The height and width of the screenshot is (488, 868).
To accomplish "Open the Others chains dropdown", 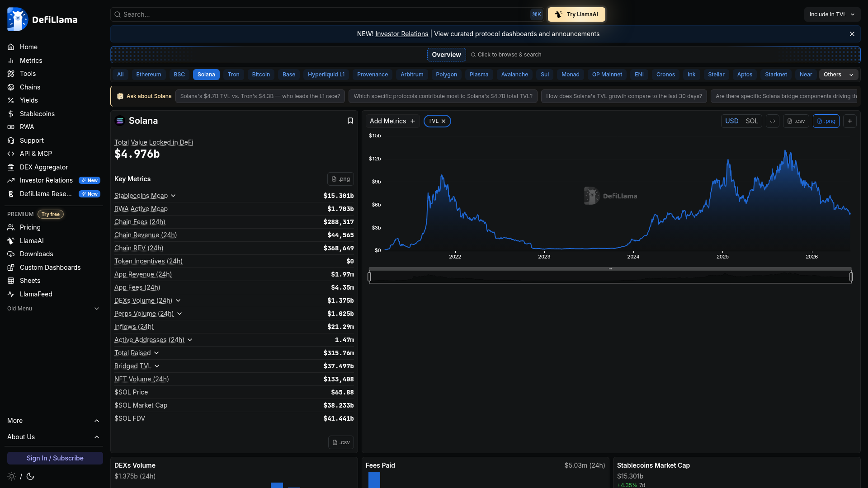I will pyautogui.click(x=839, y=75).
